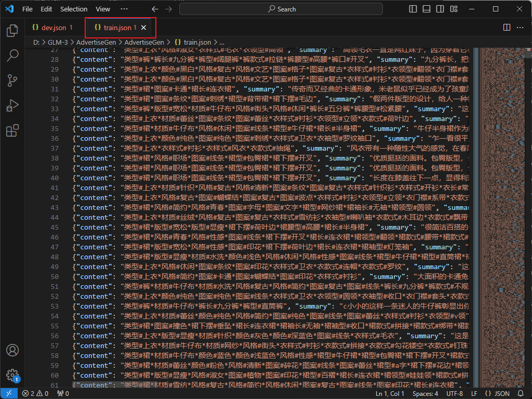The width and height of the screenshot is (532, 399).
Task: Expand the AdvertiseGen breadcrumb folder before train.json
Action: (146, 42)
